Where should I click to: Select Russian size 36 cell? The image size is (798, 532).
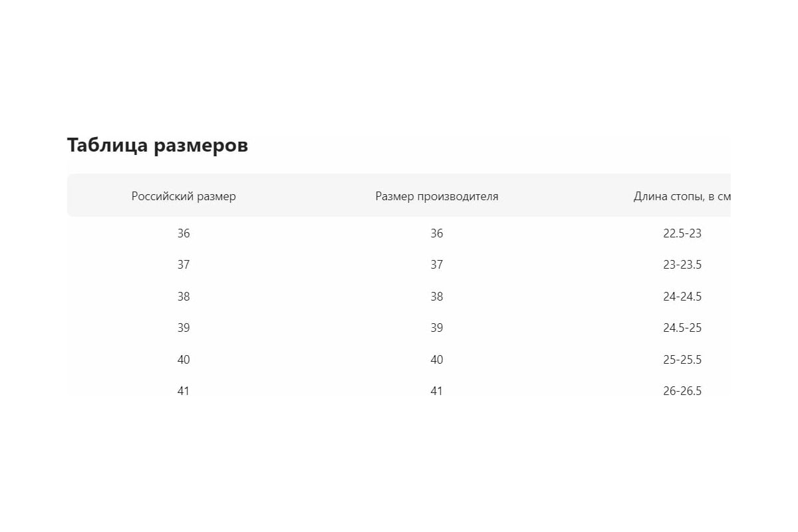(184, 233)
